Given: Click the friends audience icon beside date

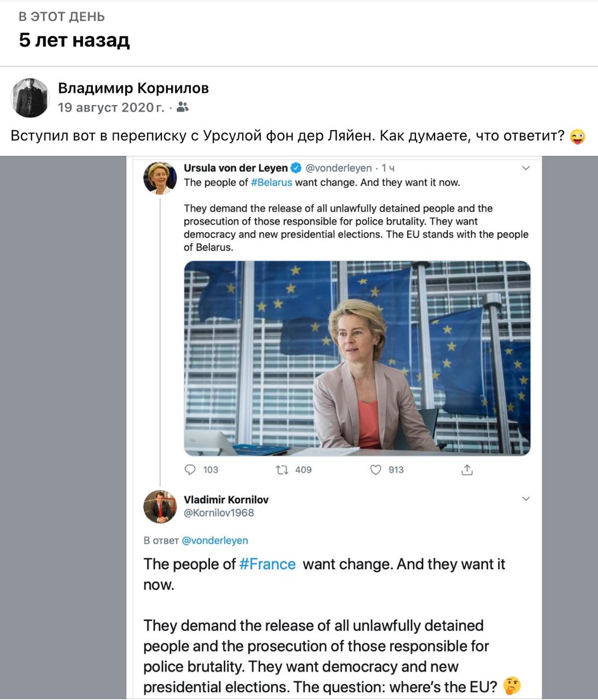Looking at the screenshot, I should [183, 107].
